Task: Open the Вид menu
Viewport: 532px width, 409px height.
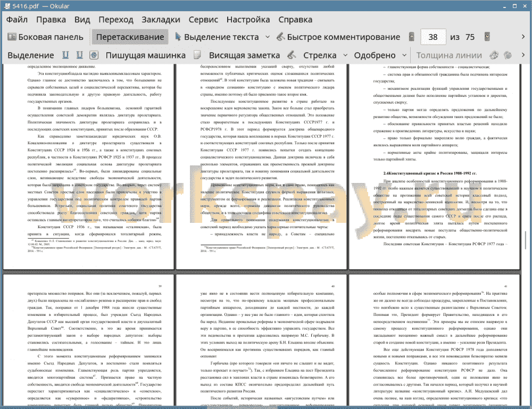Action: (x=82, y=20)
